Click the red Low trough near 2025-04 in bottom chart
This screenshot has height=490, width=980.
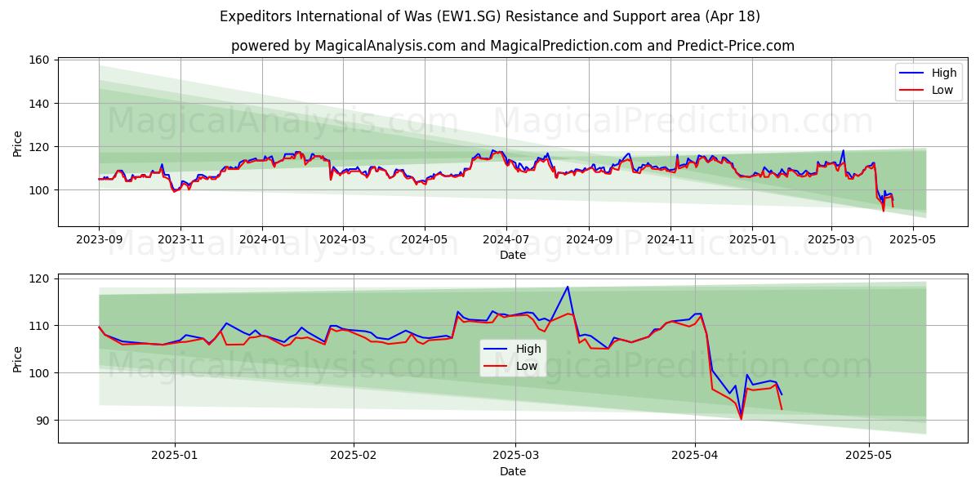pos(742,418)
